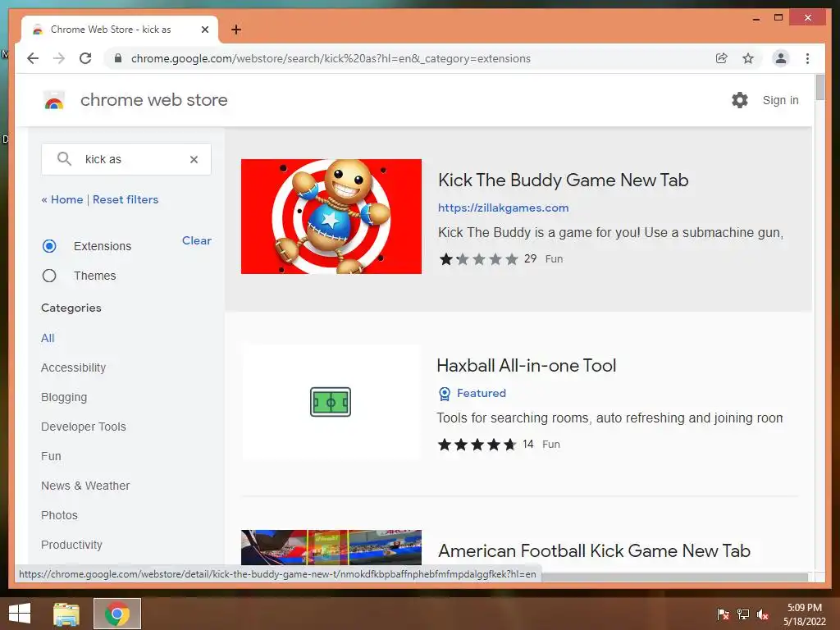The image size is (840, 630).
Task: Filter by Fun category in sidebar
Action: (51, 456)
